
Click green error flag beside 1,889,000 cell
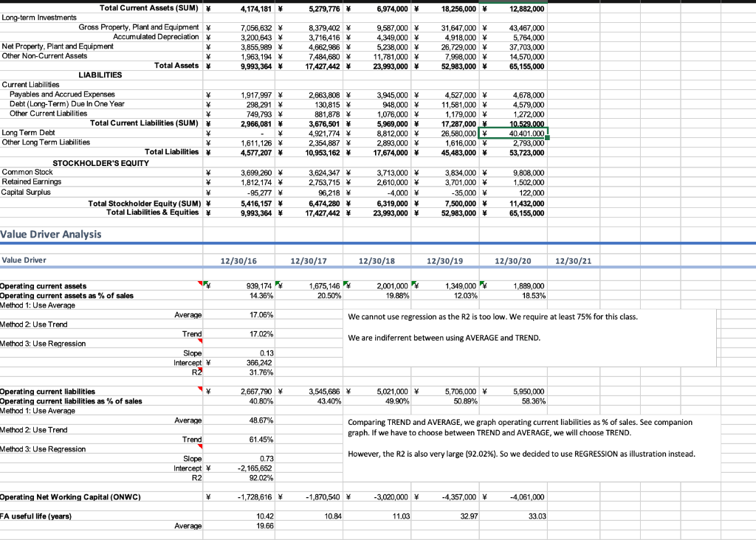(482, 283)
